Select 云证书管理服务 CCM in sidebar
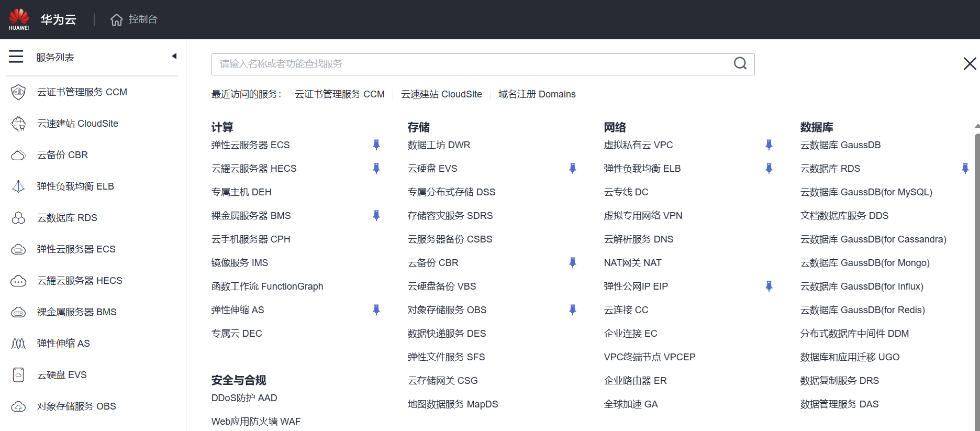The width and height of the screenshot is (980, 431). click(82, 92)
